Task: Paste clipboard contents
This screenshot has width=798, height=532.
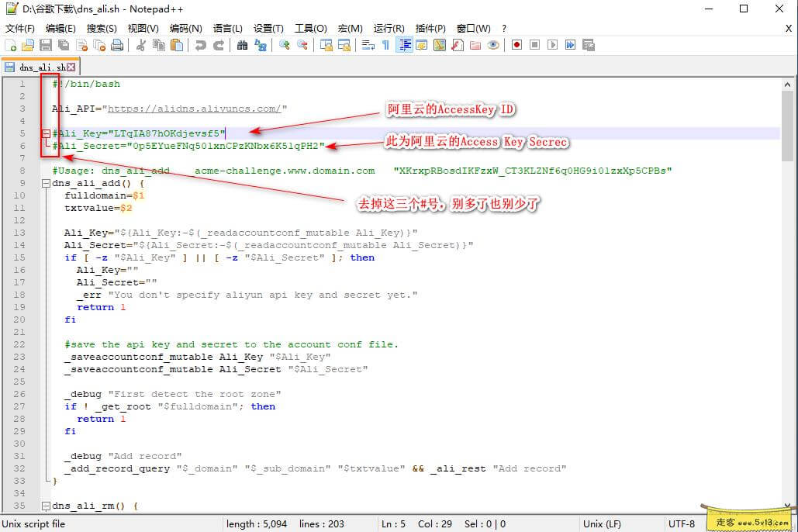Action: pyautogui.click(x=176, y=46)
